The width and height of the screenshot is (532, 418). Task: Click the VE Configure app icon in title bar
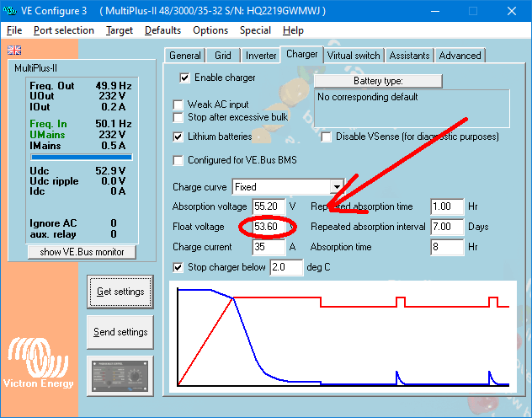pos(11,11)
